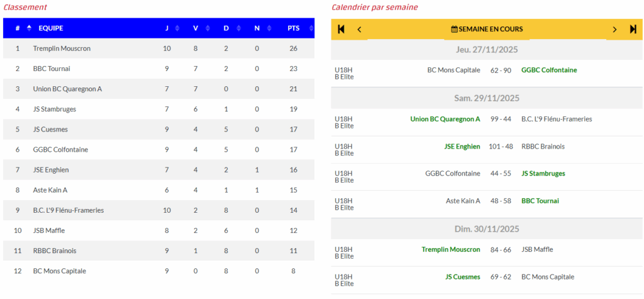The image size is (644, 299).
Task: Open JSE Enghien in Saturday's matches
Action: tap(462, 146)
